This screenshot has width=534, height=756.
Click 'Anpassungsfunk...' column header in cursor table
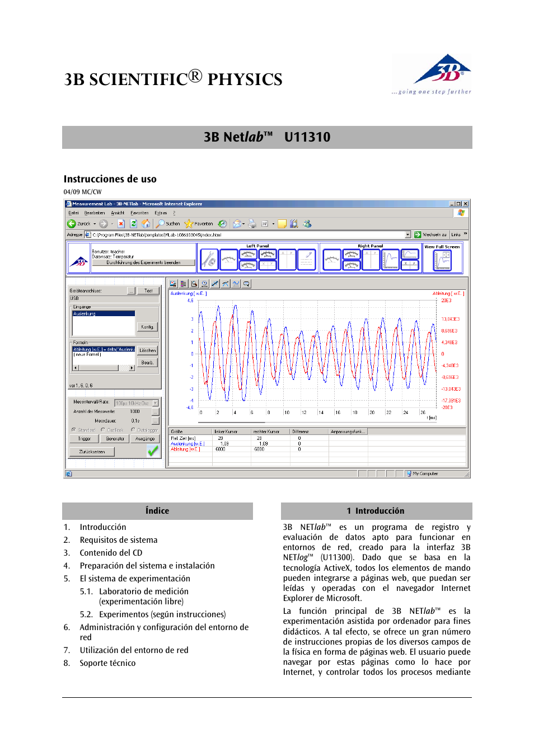tap(348, 431)
